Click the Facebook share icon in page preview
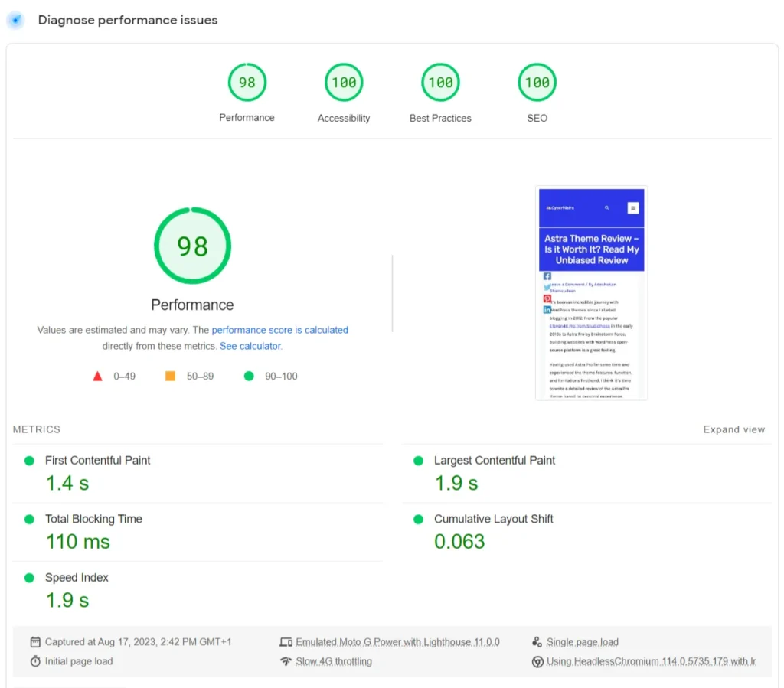Viewport: 784px width, 688px height. click(547, 276)
